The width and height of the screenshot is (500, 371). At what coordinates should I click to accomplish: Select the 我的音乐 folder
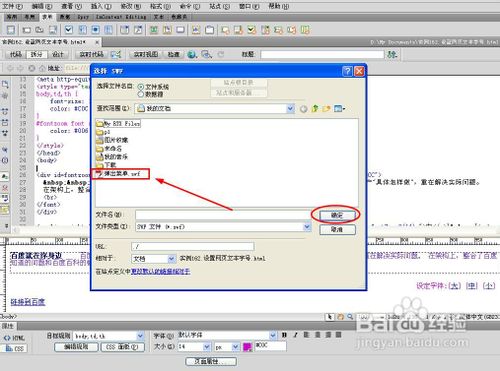click(112, 156)
